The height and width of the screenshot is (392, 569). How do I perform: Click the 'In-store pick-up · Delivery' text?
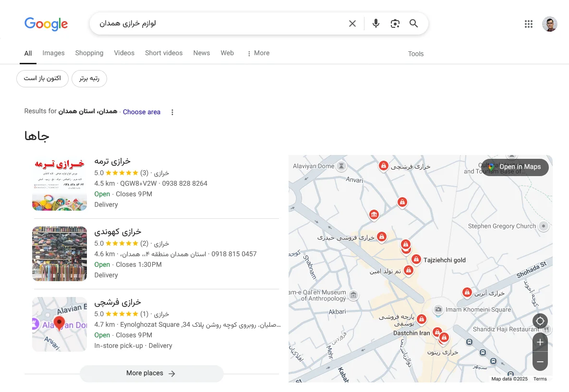tap(133, 345)
